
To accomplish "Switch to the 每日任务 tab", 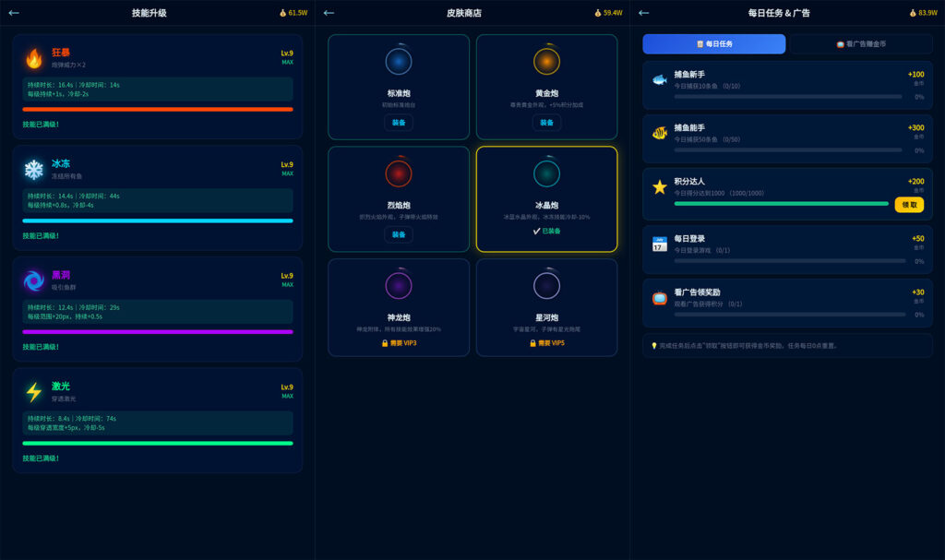I will [x=714, y=44].
